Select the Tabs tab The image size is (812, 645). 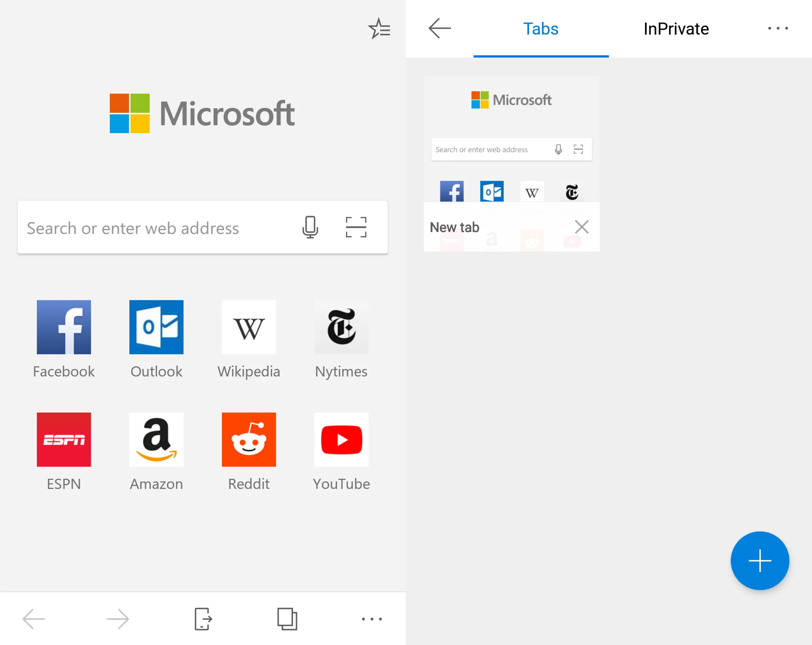(x=540, y=29)
